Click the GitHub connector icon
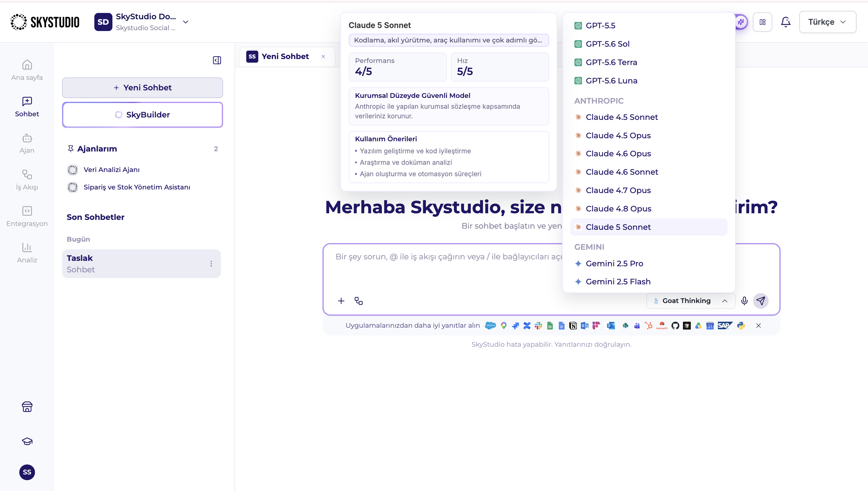The image size is (868, 491). point(675,325)
